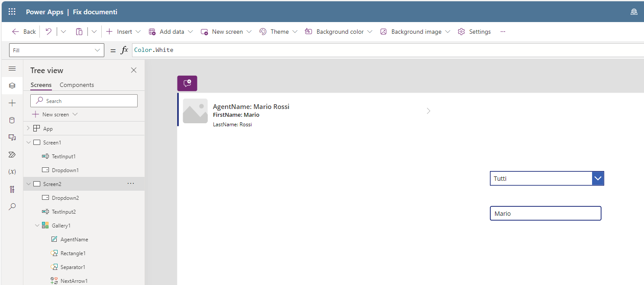Open the Background image menu
Image resolution: width=644 pixels, height=285 pixels.
point(415,32)
